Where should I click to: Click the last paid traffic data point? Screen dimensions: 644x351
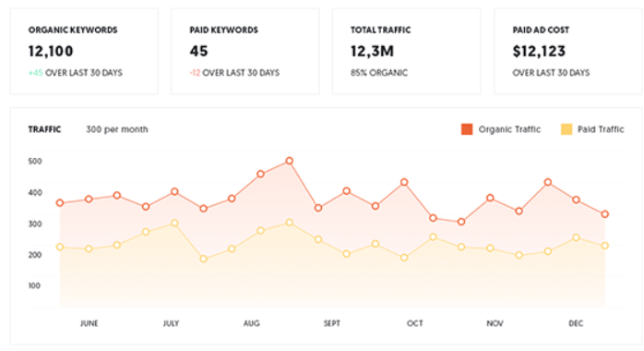(x=604, y=246)
